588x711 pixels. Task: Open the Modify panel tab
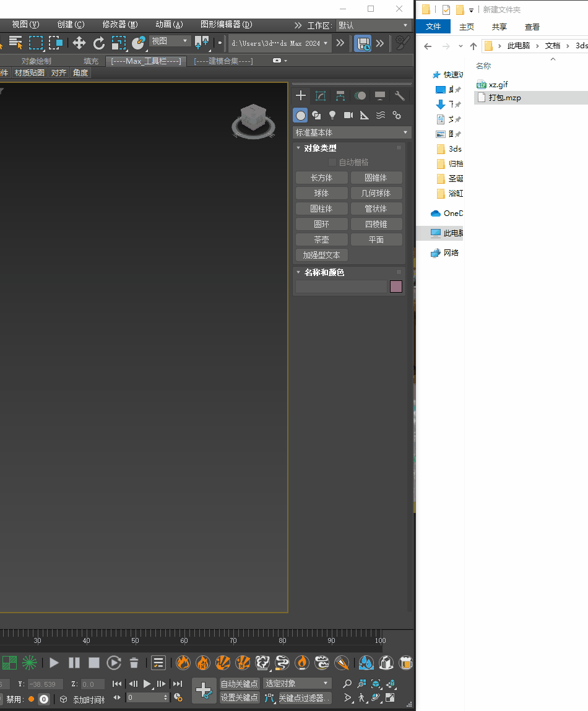tap(321, 96)
